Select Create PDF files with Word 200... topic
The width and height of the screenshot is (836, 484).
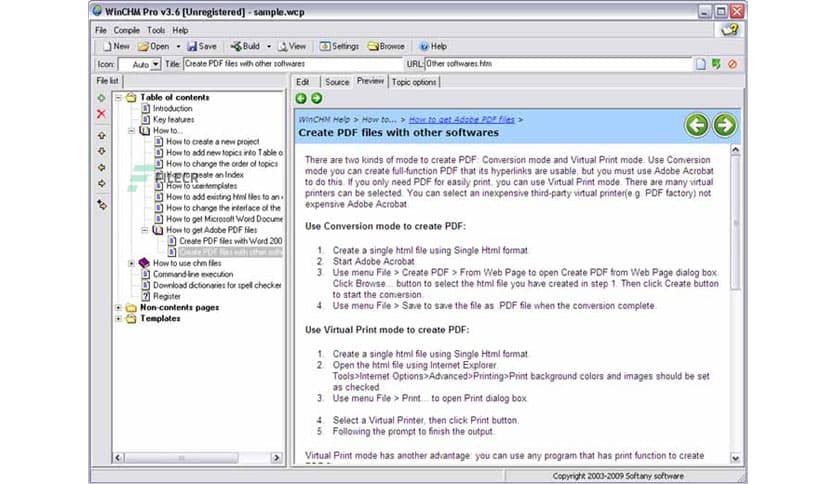tap(230, 241)
